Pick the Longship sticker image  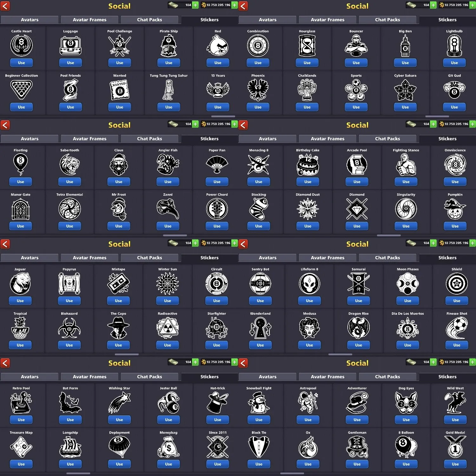(x=70, y=447)
